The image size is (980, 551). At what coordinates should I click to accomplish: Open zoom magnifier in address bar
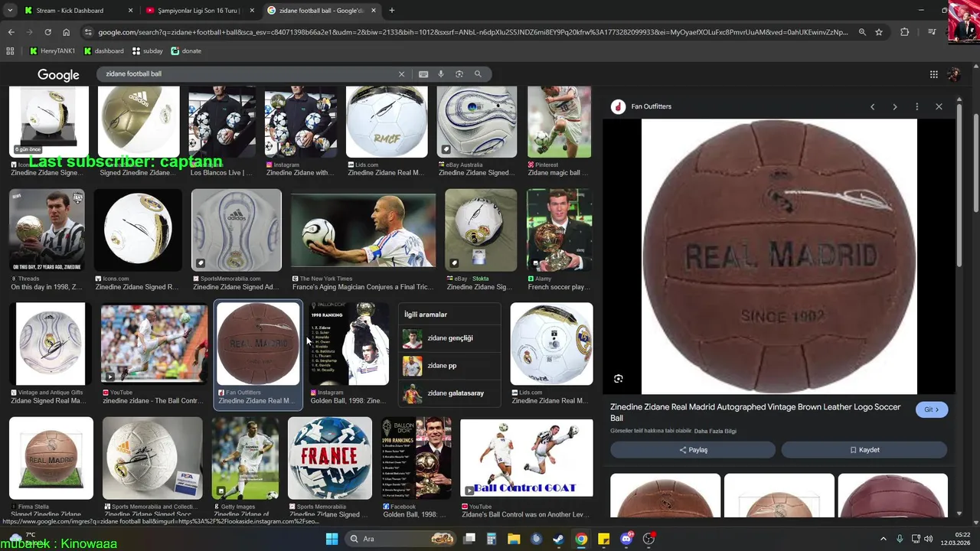point(862,32)
